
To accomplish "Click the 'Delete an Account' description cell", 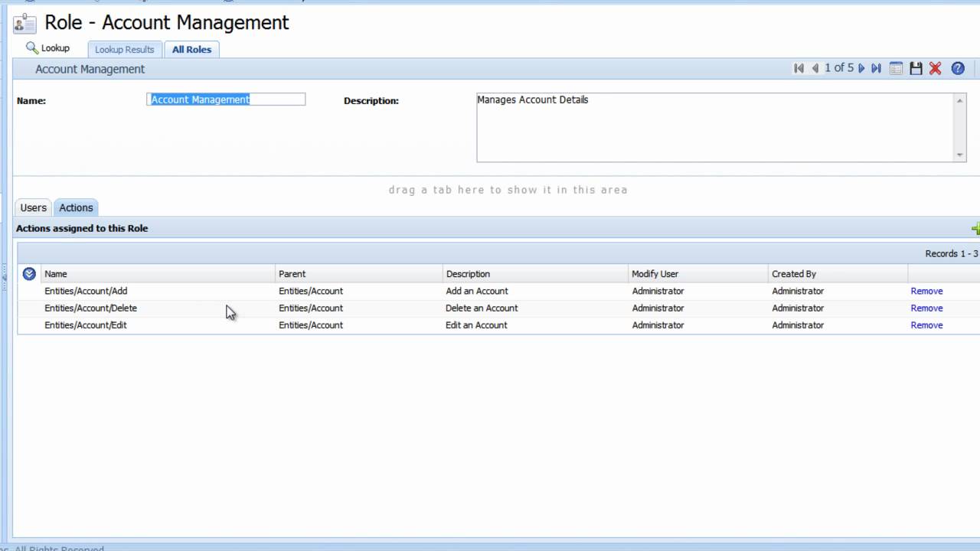I will coord(482,308).
